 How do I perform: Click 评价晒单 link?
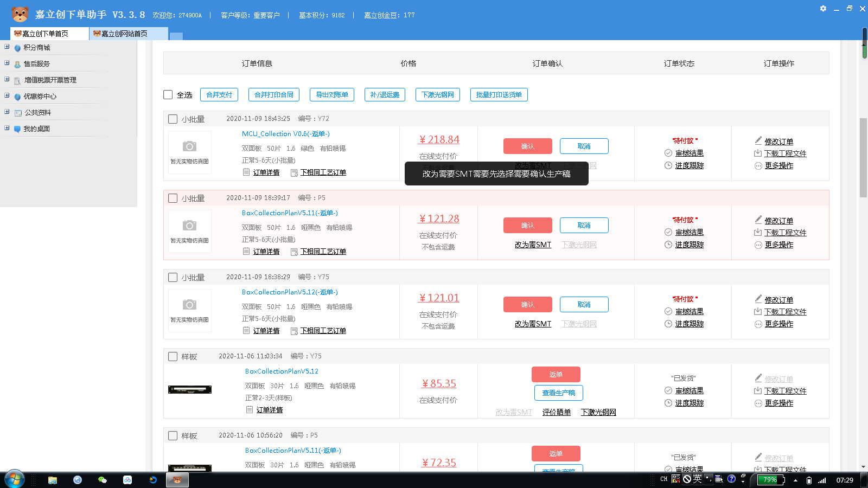pyautogui.click(x=557, y=412)
